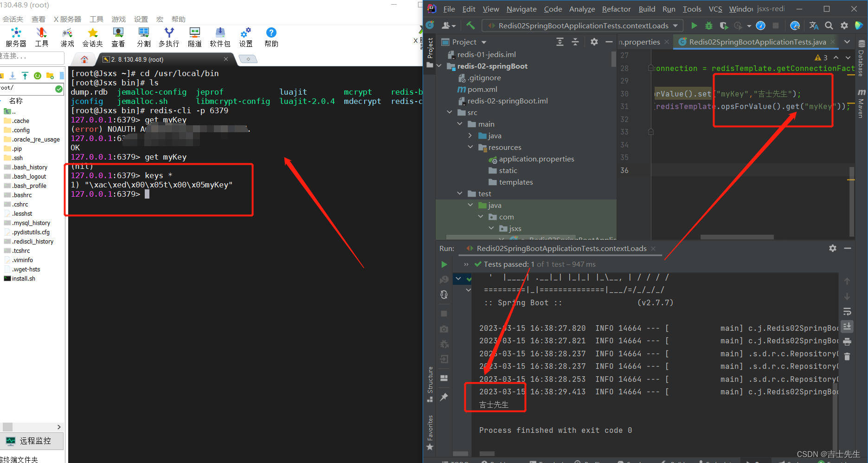Open .bashrc file in remote file list
Image resolution: width=868 pixels, height=463 pixels.
(x=22, y=195)
